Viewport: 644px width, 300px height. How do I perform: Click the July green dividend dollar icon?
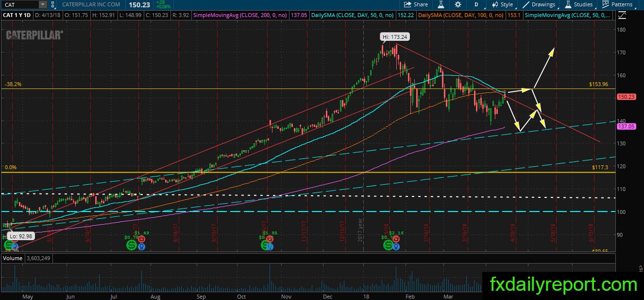132,245
